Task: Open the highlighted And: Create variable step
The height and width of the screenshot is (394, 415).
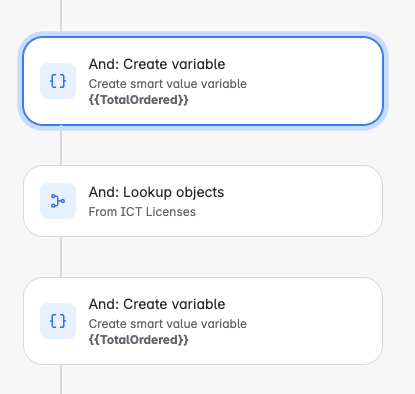Action: point(203,81)
